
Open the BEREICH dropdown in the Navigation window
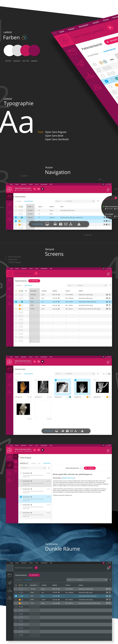59,201
